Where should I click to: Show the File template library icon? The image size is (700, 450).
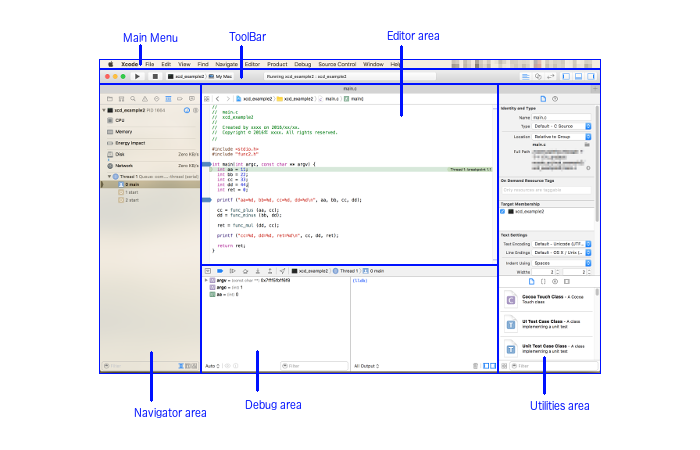tap(531, 282)
